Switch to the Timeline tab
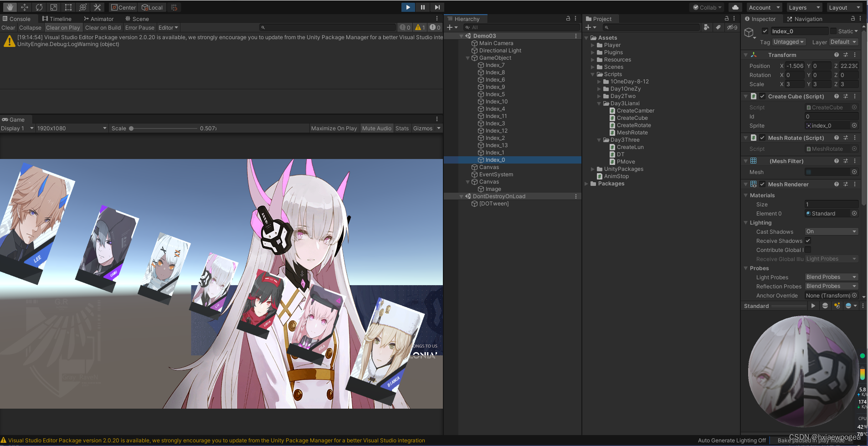Viewport: 868px width, 446px height. click(57, 19)
